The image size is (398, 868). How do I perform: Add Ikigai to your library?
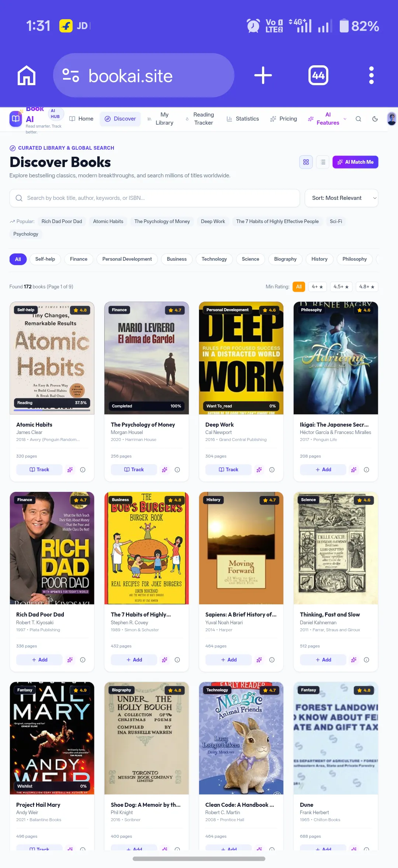pos(323,469)
